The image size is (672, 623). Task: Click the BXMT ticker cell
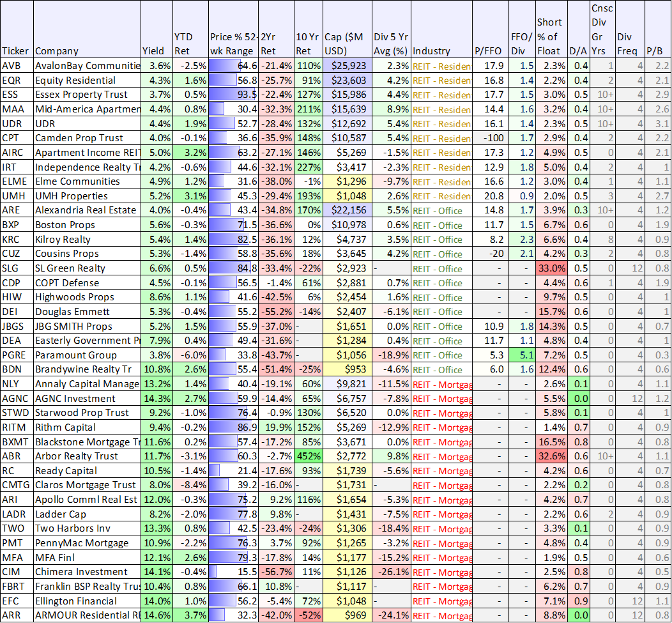17,442
